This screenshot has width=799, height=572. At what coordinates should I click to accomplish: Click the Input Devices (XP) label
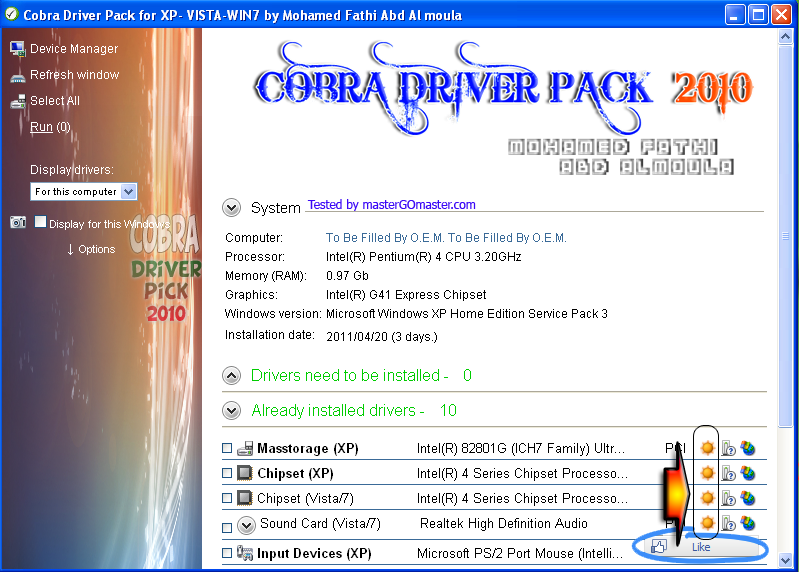pyautogui.click(x=314, y=553)
